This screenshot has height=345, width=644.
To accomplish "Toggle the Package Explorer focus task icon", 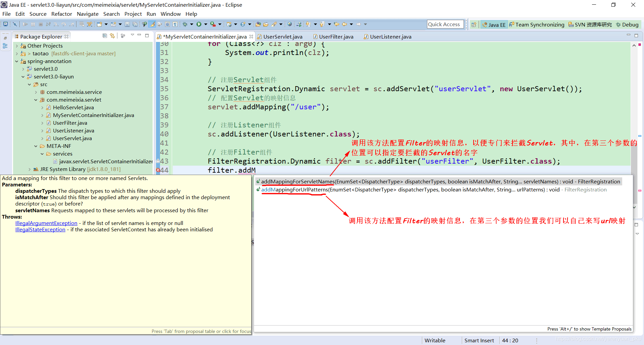I will (123, 36).
